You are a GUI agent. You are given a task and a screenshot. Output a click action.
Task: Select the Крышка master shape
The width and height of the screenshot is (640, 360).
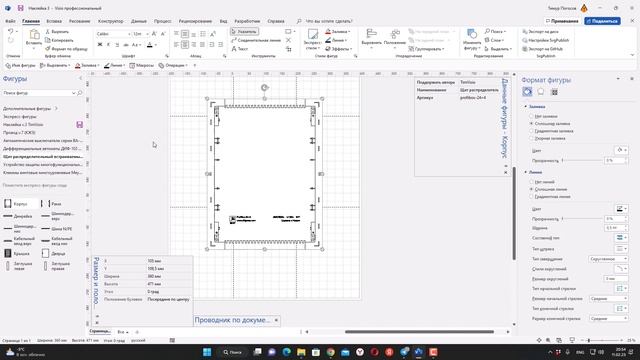click(17, 253)
